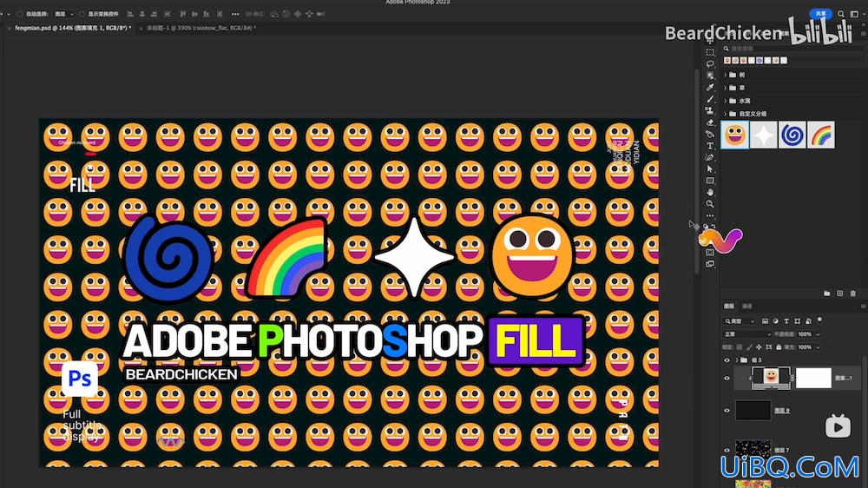Screen dimensions: 868x488
Task: Collapse the fourth pattern folder group
Action: coord(725,114)
